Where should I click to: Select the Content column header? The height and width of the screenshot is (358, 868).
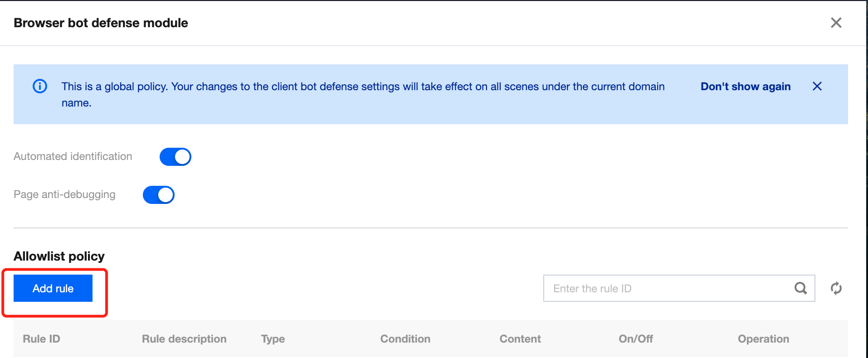[520, 339]
